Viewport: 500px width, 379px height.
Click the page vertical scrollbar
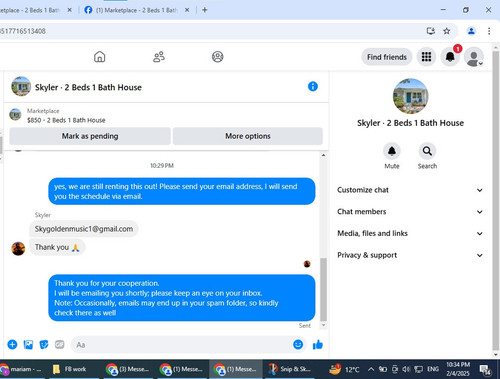pyautogui.click(x=496, y=200)
